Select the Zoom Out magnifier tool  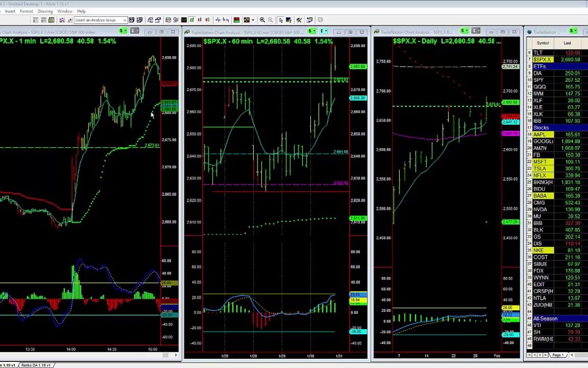pos(271,20)
